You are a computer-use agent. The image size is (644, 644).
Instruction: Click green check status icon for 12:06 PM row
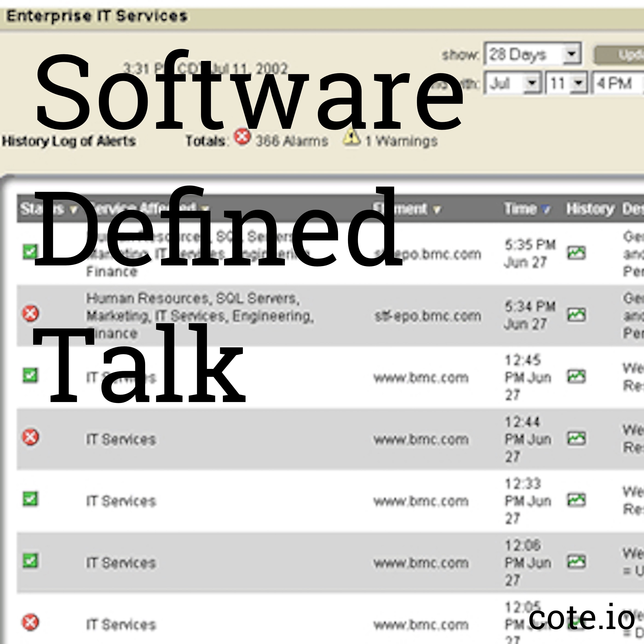[x=30, y=561]
